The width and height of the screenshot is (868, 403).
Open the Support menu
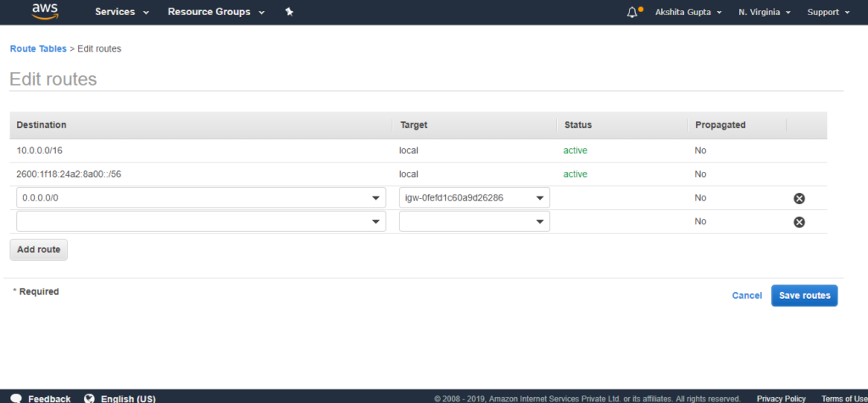pyautogui.click(x=828, y=12)
